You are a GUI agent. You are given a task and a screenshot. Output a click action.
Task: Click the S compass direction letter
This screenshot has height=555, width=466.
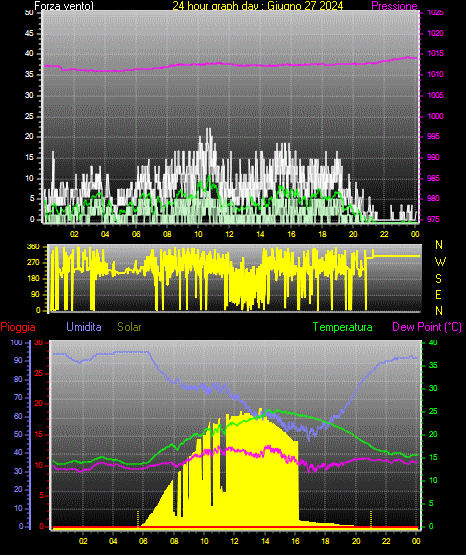tap(438, 279)
